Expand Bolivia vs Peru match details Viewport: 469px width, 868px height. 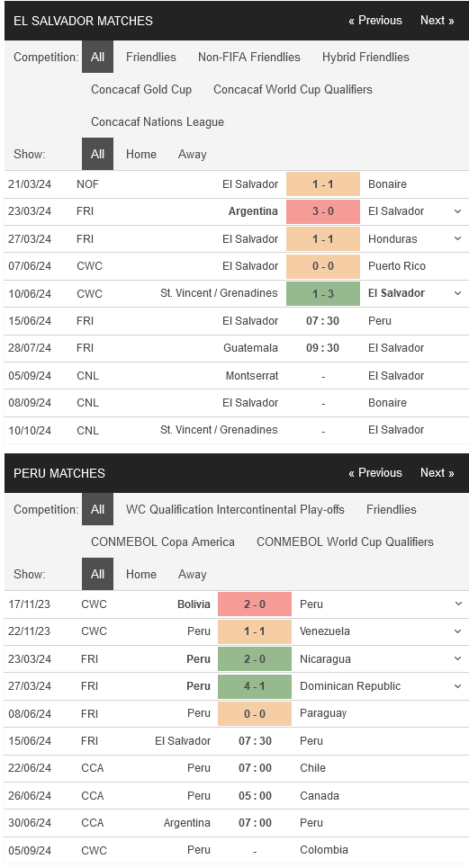pyautogui.click(x=457, y=604)
